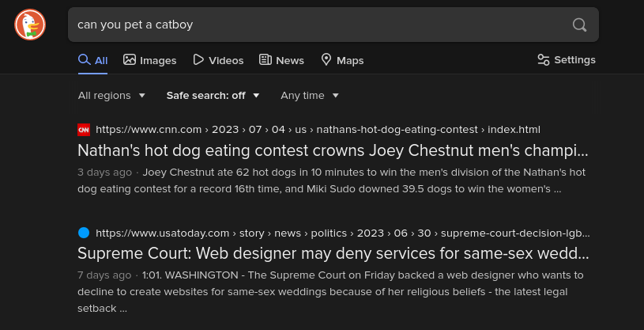Expand the All regions dropdown
This screenshot has width=644, height=330.
point(111,96)
